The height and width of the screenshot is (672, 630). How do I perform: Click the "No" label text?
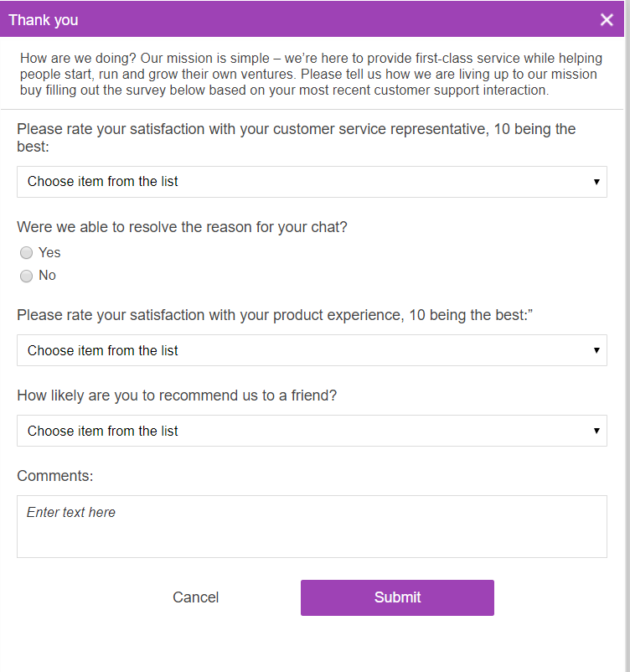[47, 276]
